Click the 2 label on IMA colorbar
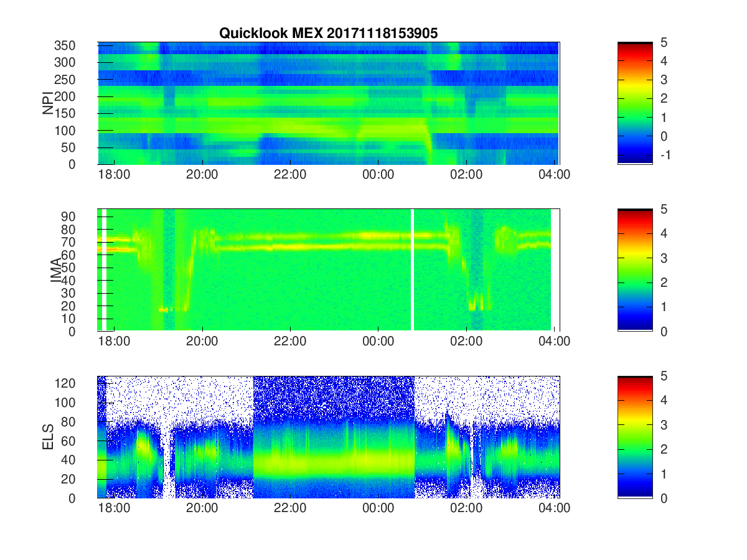The height and width of the screenshot is (560, 747). pyautogui.click(x=664, y=282)
